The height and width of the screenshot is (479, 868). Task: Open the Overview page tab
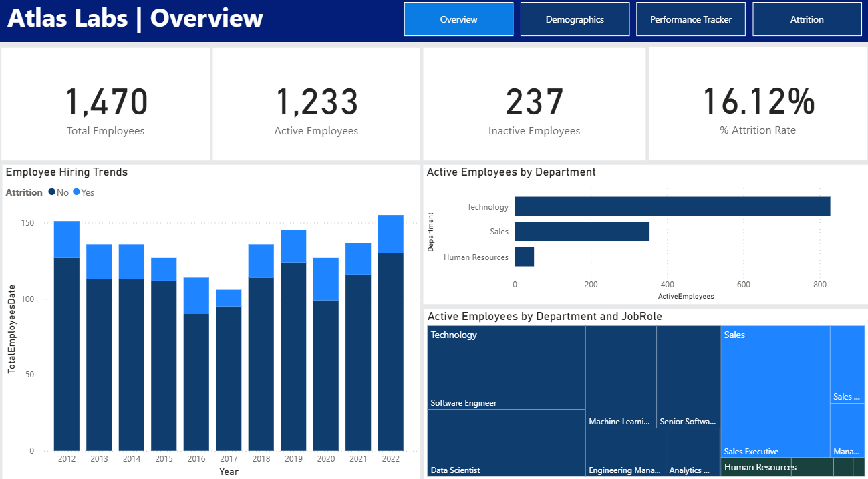(458, 19)
